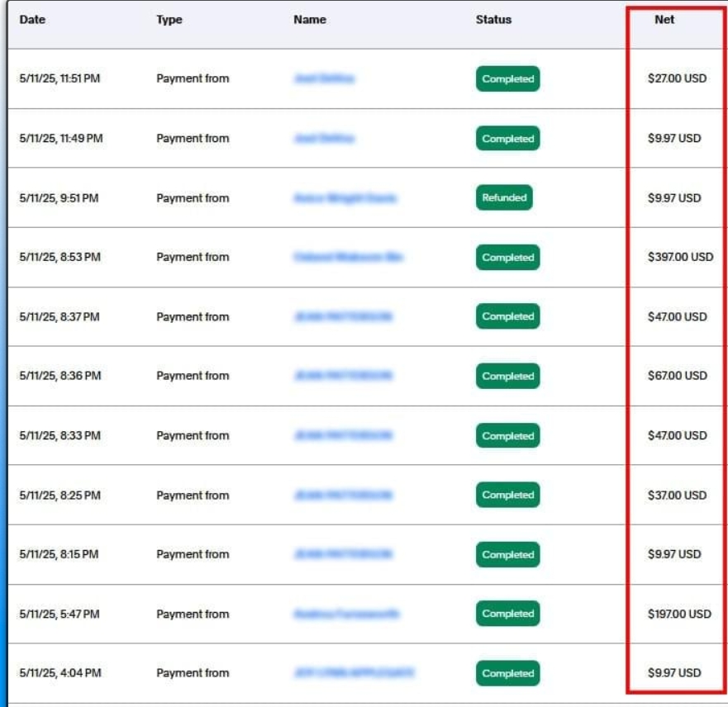The width and height of the screenshot is (728, 707).
Task: Open payer name link for 5:47 PM payment
Action: (346, 614)
